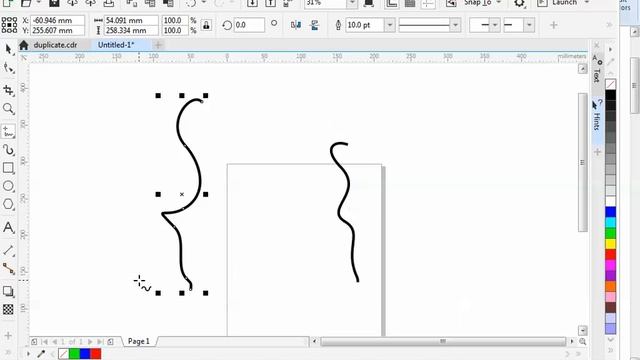The image size is (640, 360).
Task: Expand the color palette flyout arrow
Action: click(611, 49)
